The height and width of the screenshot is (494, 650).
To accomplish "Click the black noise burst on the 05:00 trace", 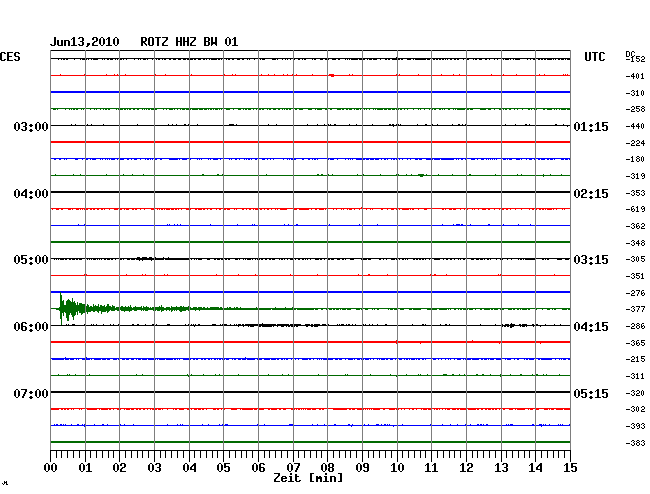I will [x=145, y=259].
